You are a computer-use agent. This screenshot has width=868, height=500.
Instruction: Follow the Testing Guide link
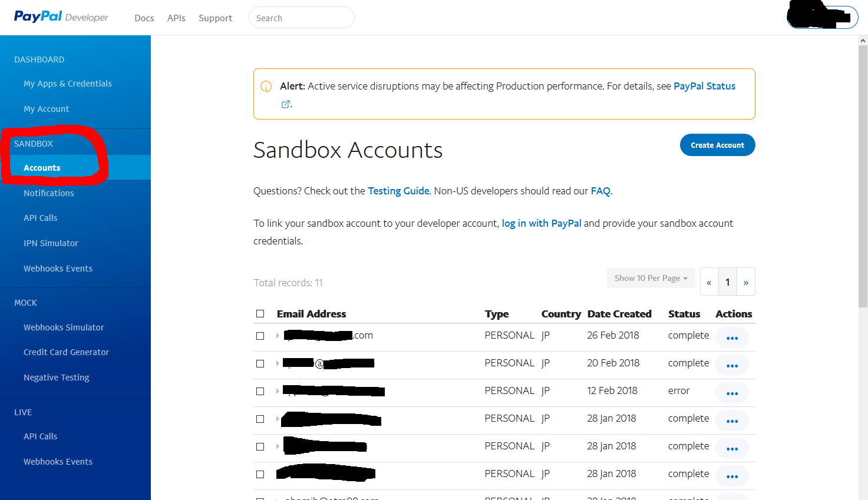coord(398,191)
